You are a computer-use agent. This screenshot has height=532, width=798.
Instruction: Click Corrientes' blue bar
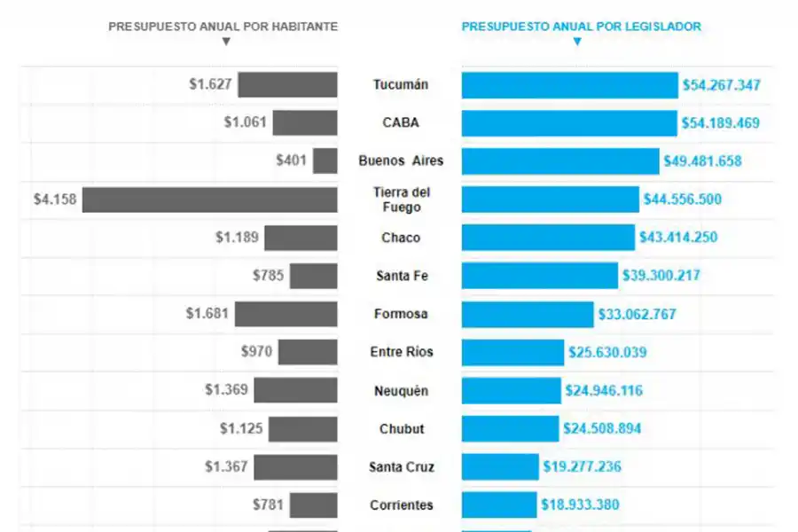(499, 505)
